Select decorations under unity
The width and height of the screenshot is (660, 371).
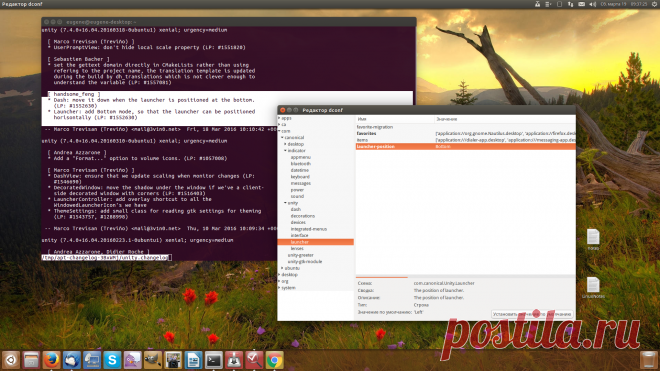[x=303, y=216]
